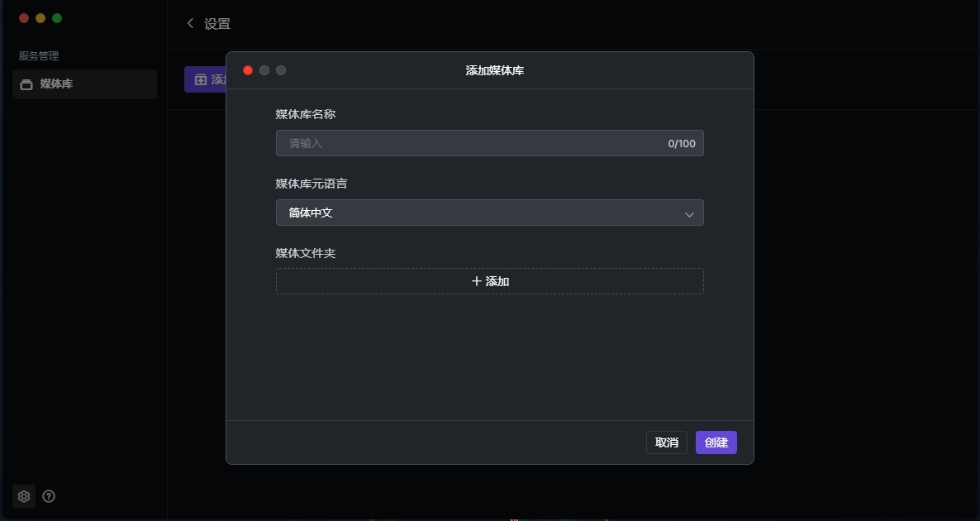Add a media folder via dashed 添加 box
This screenshot has width=980, height=521.
click(x=489, y=281)
